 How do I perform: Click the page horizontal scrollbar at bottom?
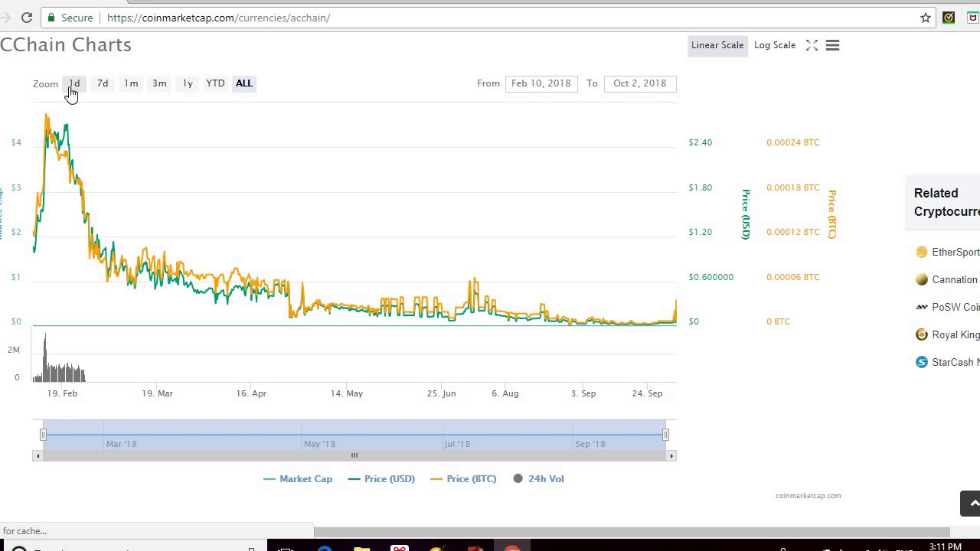[632, 532]
